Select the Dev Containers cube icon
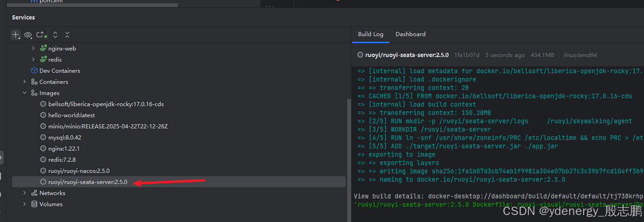The width and height of the screenshot is (644, 222). [34, 71]
